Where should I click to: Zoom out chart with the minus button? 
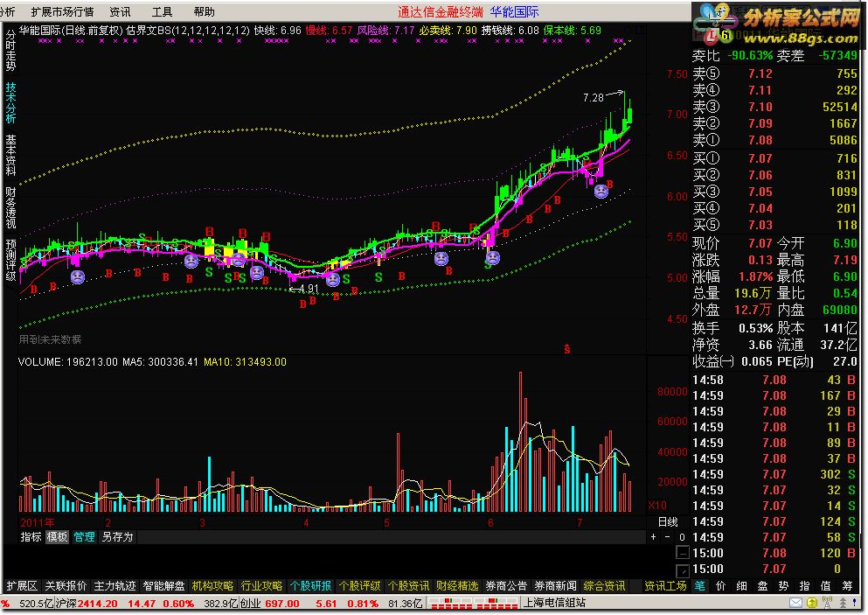pyautogui.click(x=668, y=537)
